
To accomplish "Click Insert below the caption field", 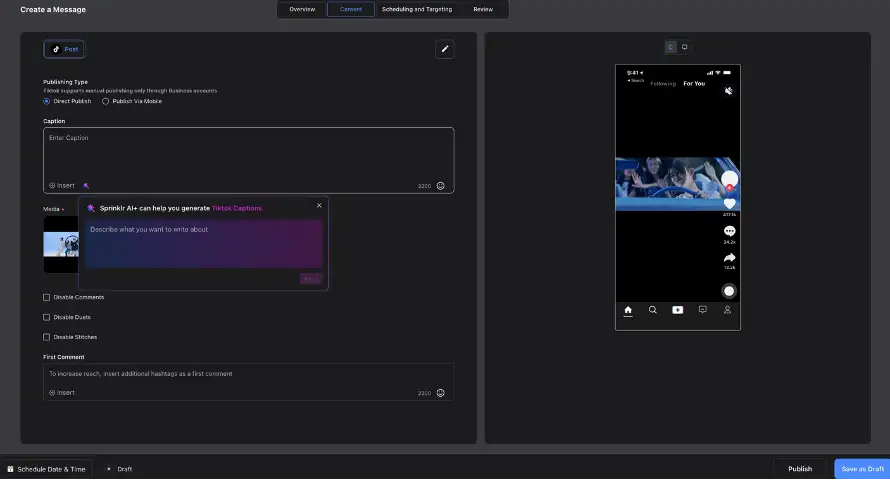I will [x=62, y=186].
